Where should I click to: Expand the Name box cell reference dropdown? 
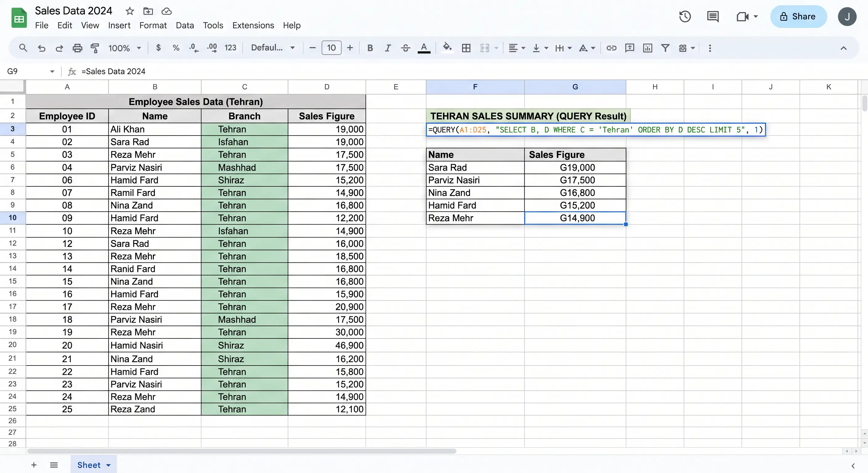pyautogui.click(x=52, y=71)
